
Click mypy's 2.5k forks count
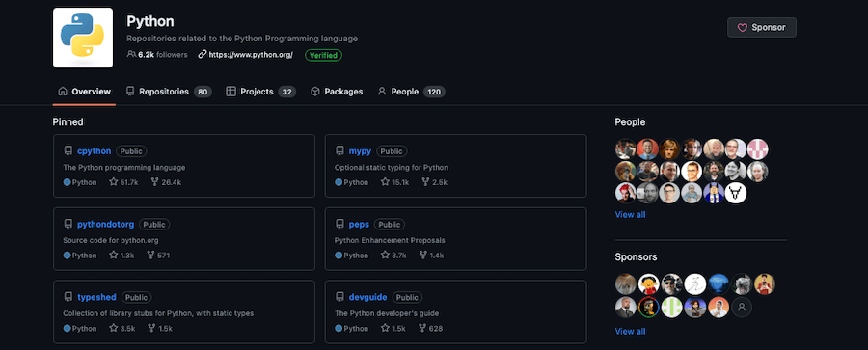click(434, 181)
